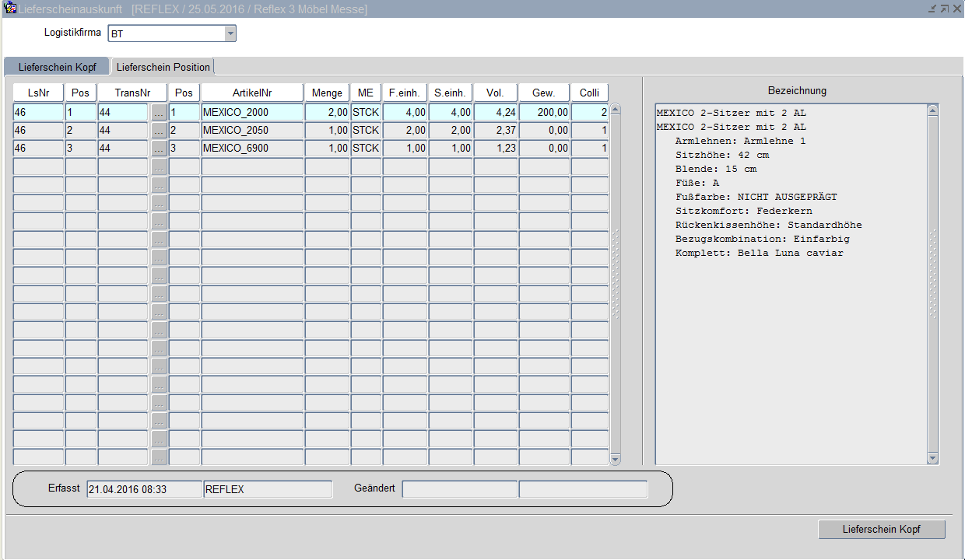965x560 pixels.
Task: Click the application icon in the title bar
Action: pyautogui.click(x=11, y=9)
